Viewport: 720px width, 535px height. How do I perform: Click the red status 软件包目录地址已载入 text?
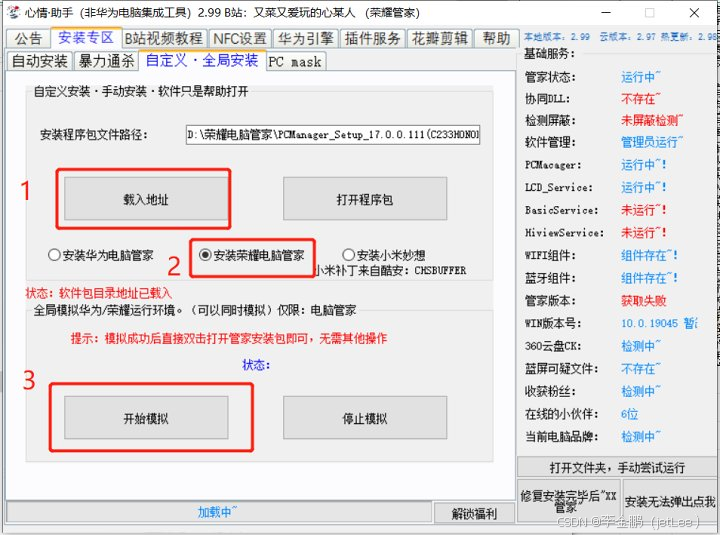(x=99, y=293)
